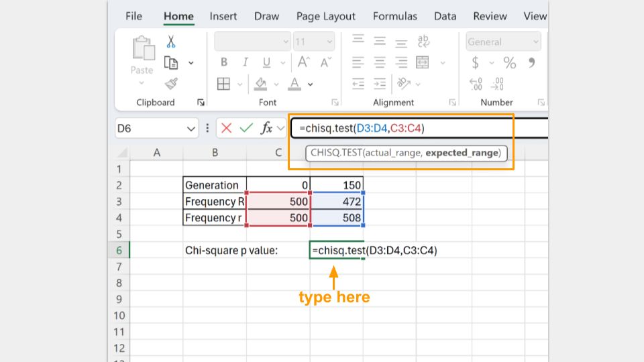Screen dimensions: 644x362
Task: Open Insert Function fx dialog
Action: tap(266, 129)
